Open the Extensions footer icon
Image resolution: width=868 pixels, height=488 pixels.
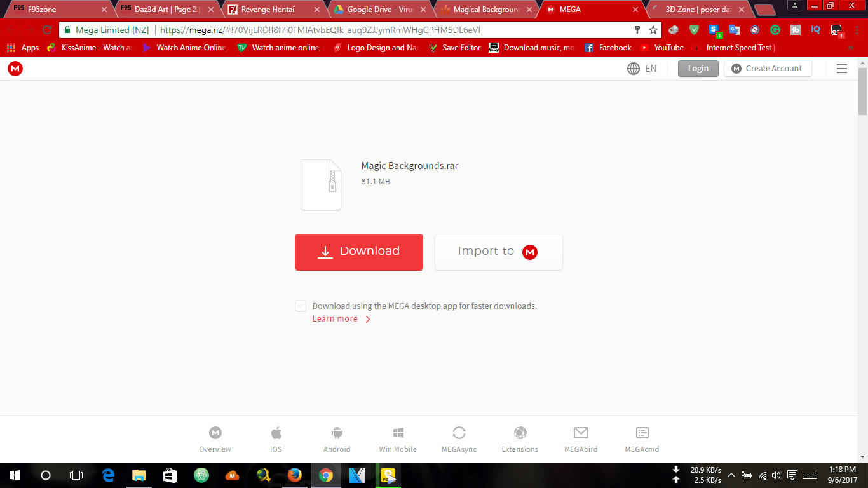(x=520, y=433)
